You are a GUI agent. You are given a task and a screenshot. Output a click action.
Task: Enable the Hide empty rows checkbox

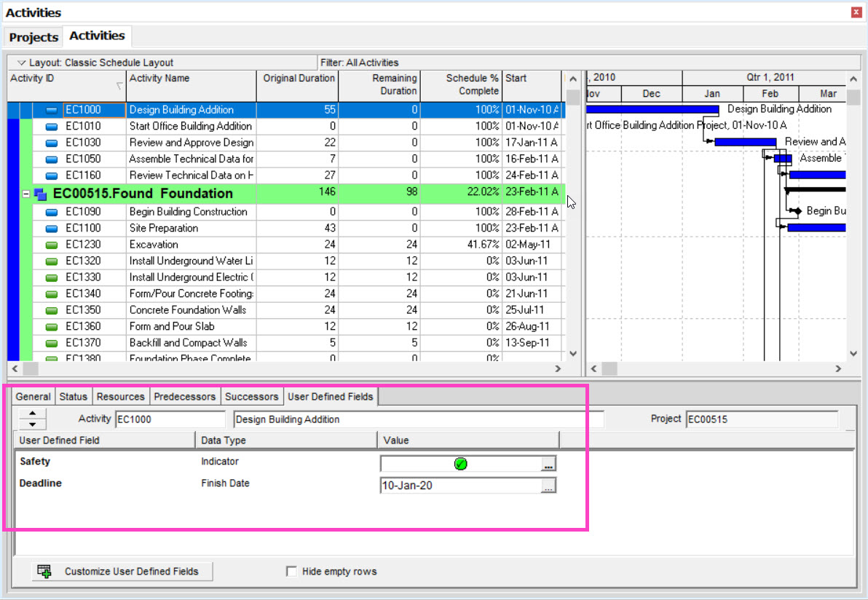pyautogui.click(x=291, y=572)
